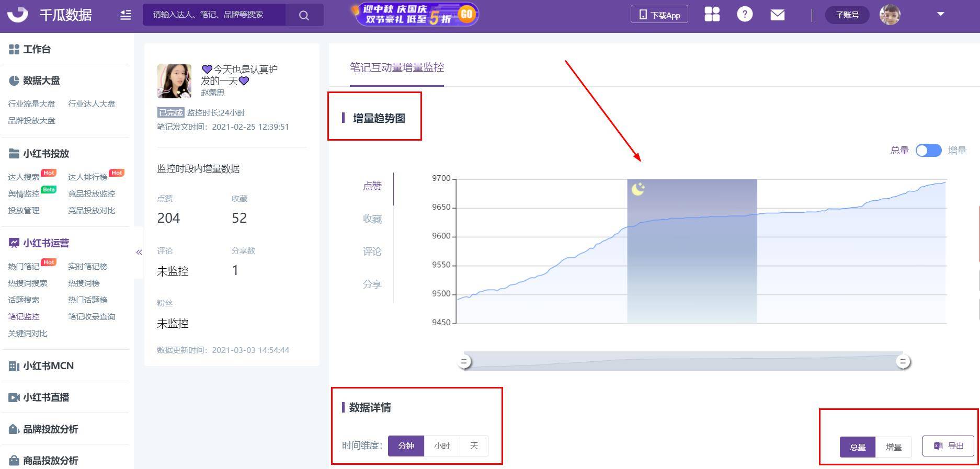The image size is (980, 469).
Task: Toggle the total/increment chart switch
Action: pos(928,151)
